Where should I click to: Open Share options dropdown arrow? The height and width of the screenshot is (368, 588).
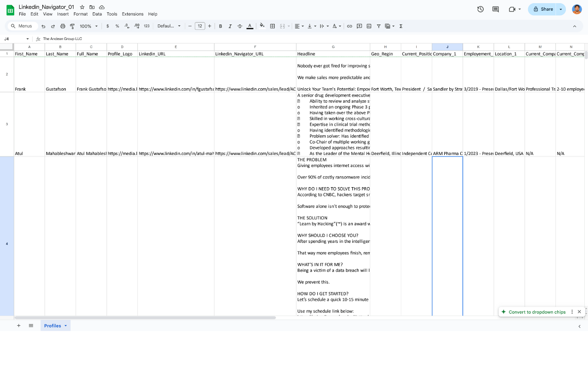(561, 9)
